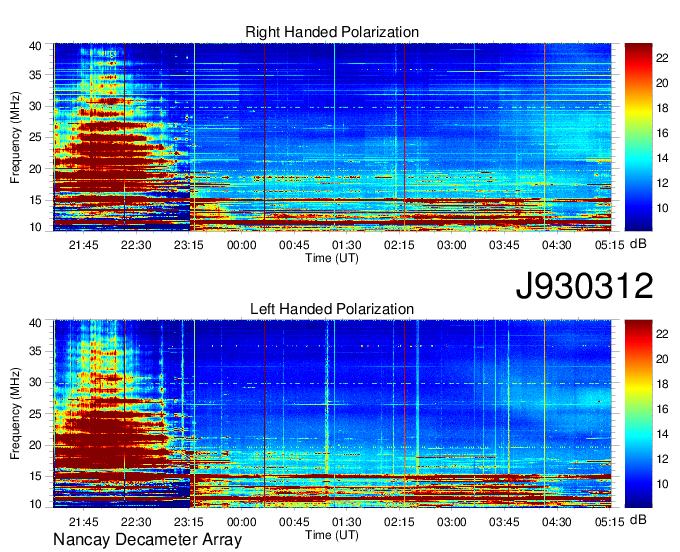Click the 10 MHz tick on Right Handed plot

pos(35,227)
